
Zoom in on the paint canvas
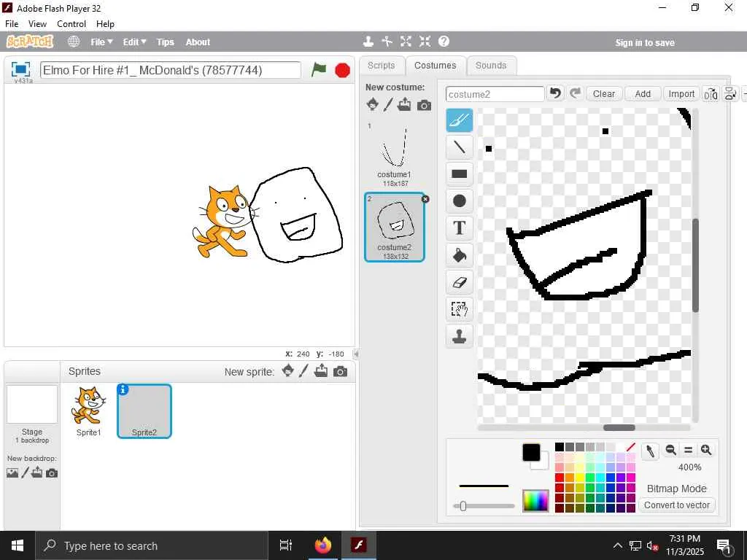(x=706, y=450)
